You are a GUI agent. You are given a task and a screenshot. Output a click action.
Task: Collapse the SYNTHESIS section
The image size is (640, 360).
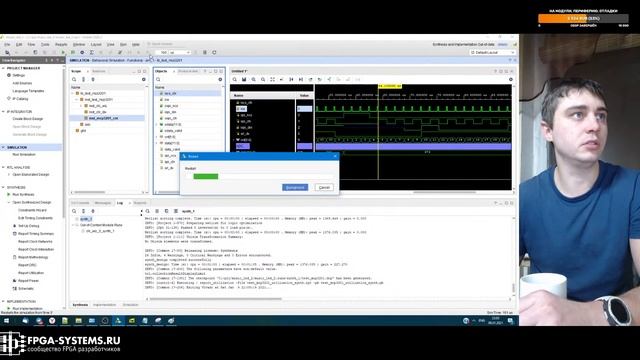point(3,187)
